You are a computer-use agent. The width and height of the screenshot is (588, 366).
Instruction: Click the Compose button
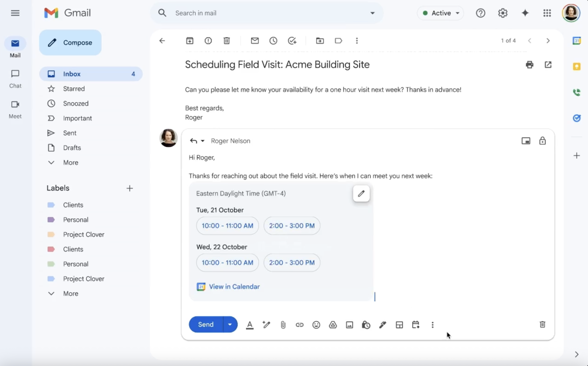70,43
